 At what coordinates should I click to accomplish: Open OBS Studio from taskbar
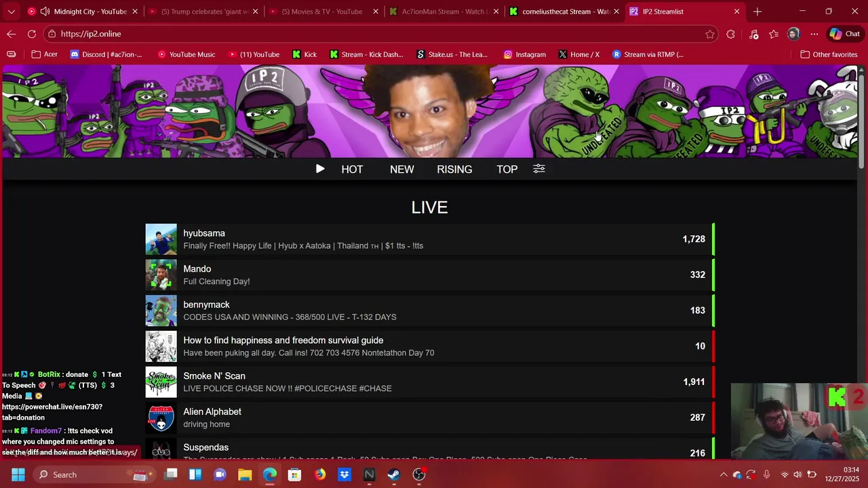pyautogui.click(x=419, y=474)
